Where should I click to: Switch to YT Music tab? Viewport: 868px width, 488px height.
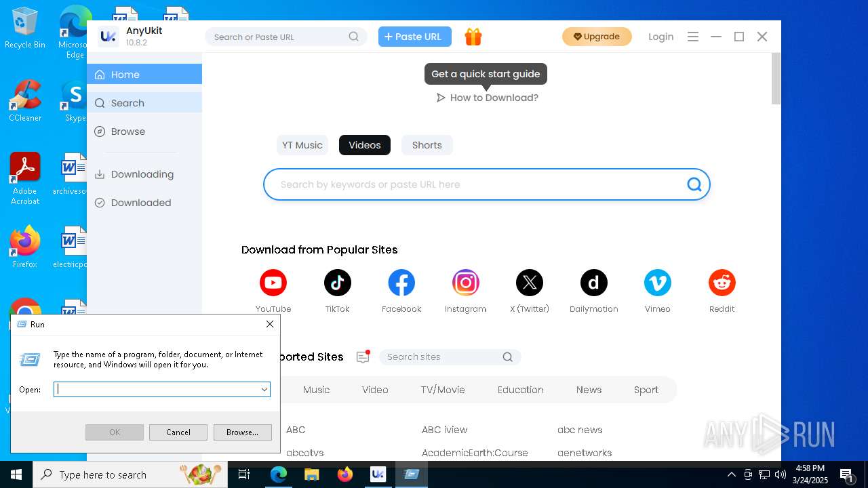302,145
